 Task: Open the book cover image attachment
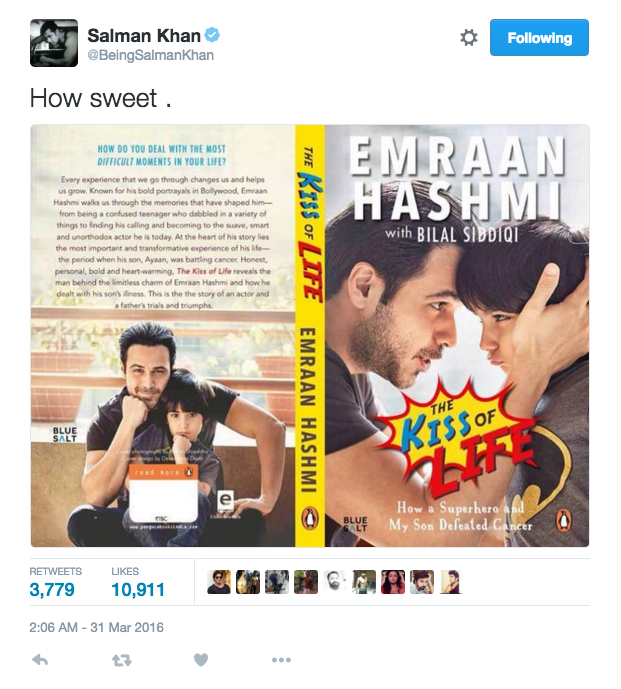pyautogui.click(x=310, y=336)
